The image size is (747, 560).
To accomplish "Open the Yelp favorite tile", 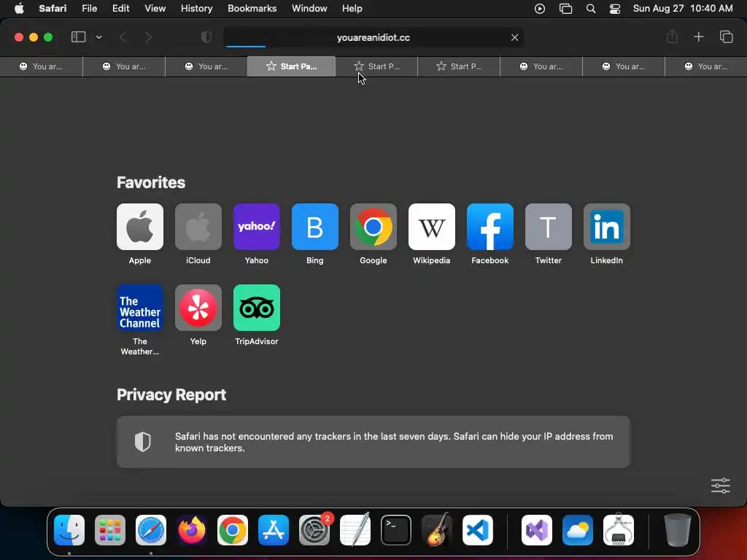I will pos(198,308).
